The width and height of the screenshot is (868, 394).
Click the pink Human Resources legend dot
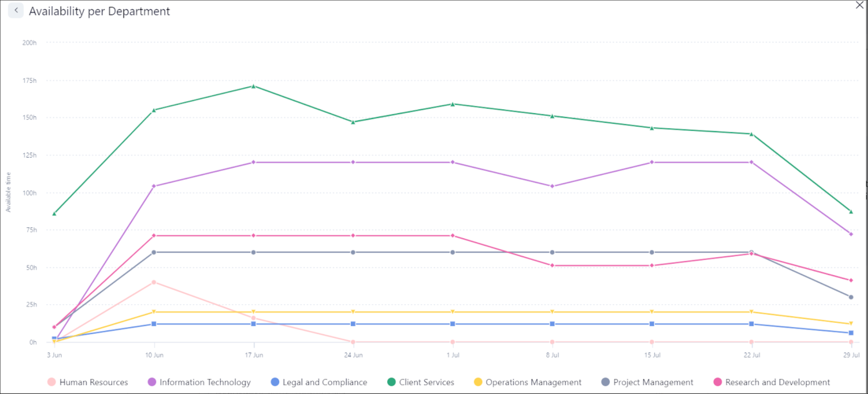pyautogui.click(x=51, y=382)
